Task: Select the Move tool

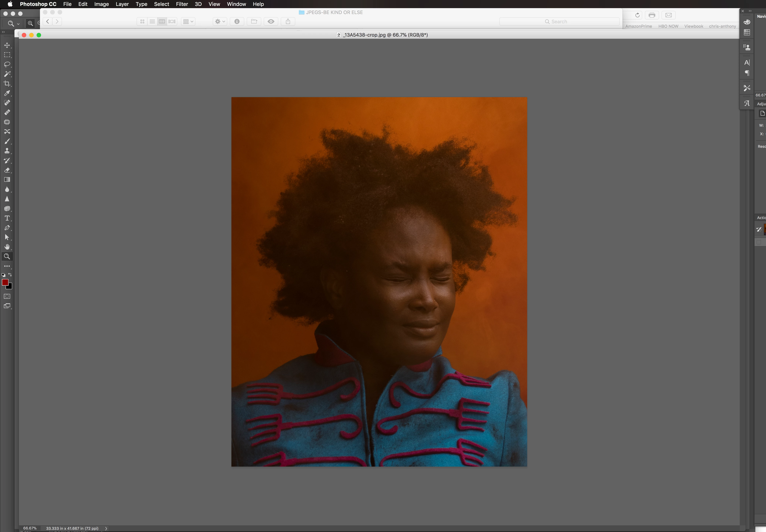Action: point(7,45)
